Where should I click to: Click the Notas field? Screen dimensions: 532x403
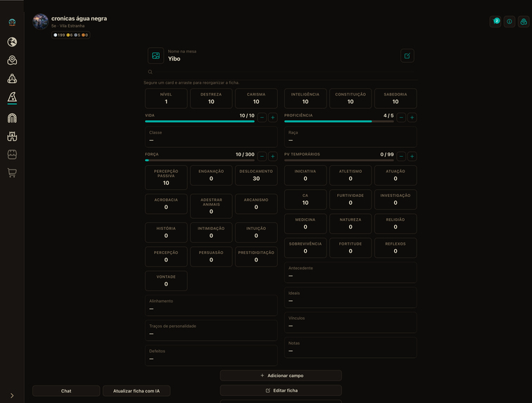click(x=350, y=347)
